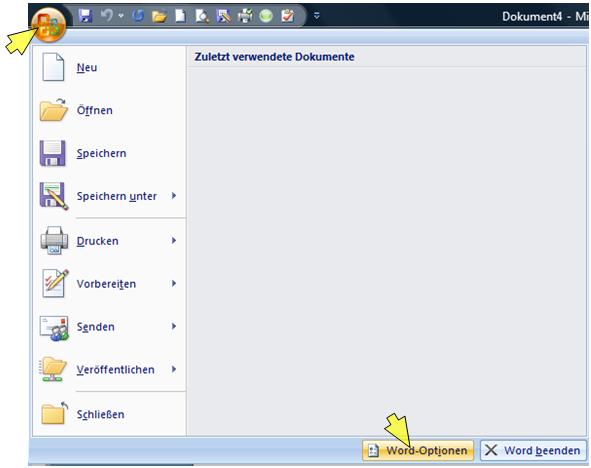
Task: Click the print preview magnifier page icon
Action: pyautogui.click(x=202, y=16)
